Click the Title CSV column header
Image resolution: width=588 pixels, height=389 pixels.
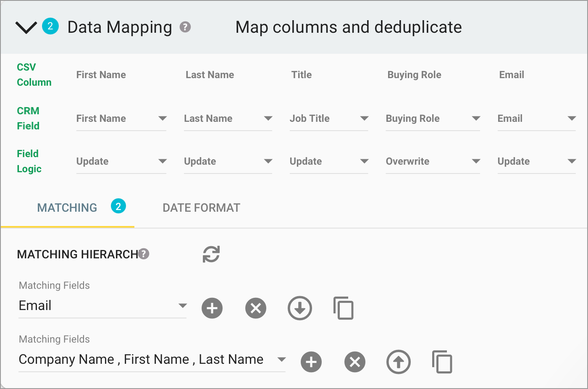coord(302,75)
